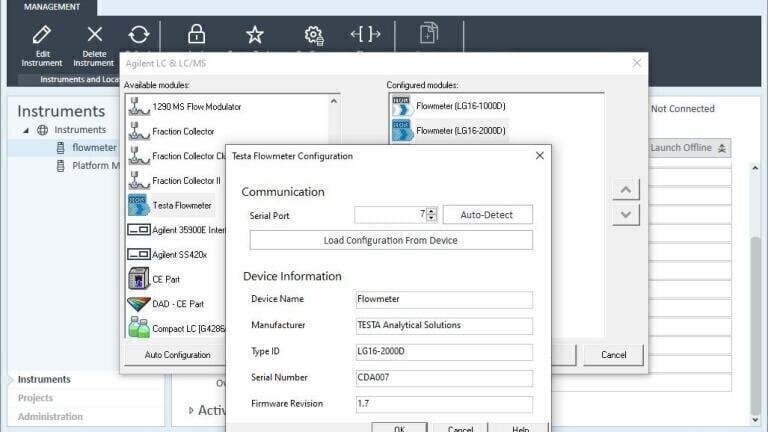Click the Edit Instrument pencil icon

42,34
